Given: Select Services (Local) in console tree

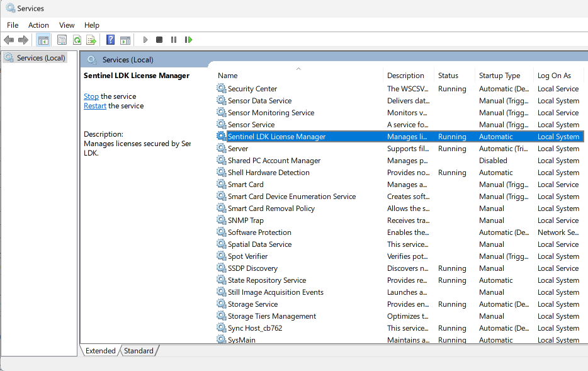Looking at the screenshot, I should coord(35,58).
